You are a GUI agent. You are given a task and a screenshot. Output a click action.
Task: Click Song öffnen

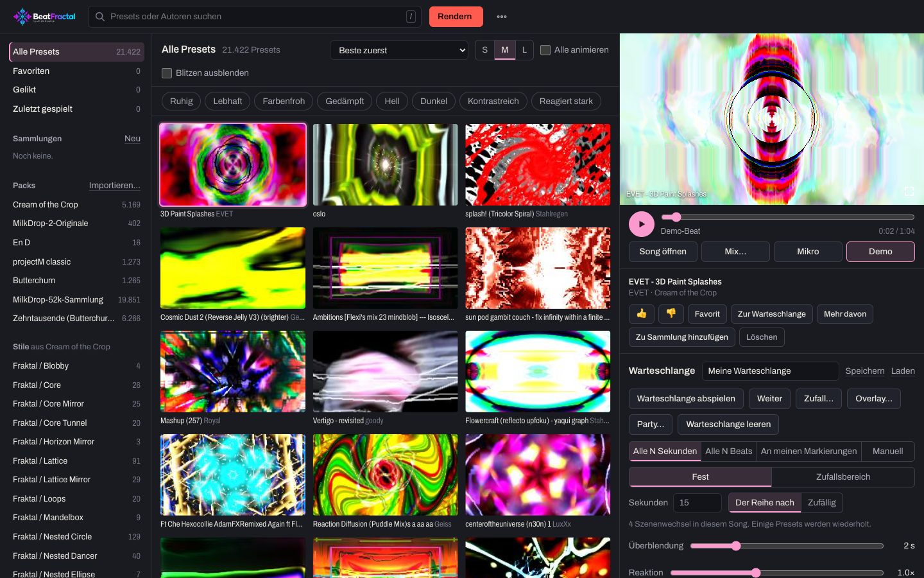(x=663, y=252)
